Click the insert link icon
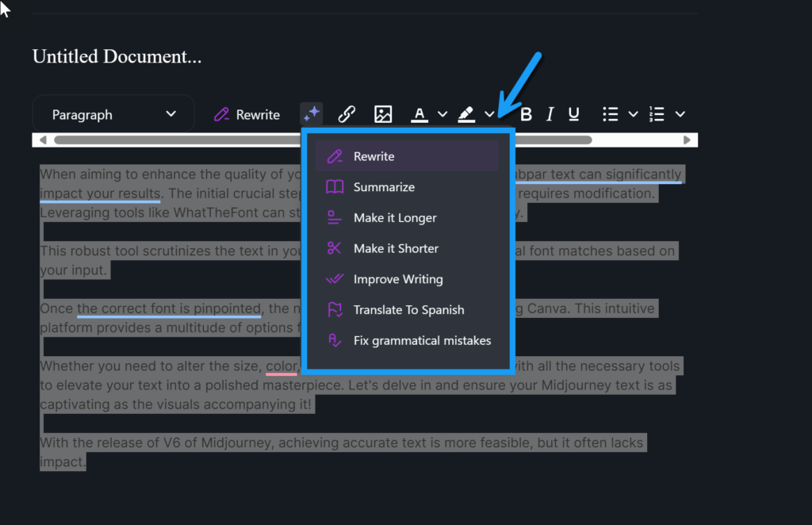Viewport: 812px width, 525px height. tap(347, 114)
